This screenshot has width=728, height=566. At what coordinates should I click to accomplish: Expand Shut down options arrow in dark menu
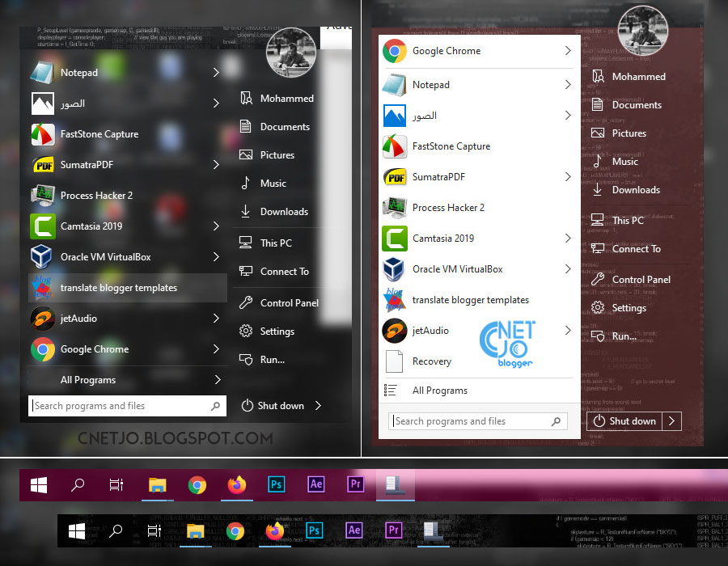(x=318, y=405)
